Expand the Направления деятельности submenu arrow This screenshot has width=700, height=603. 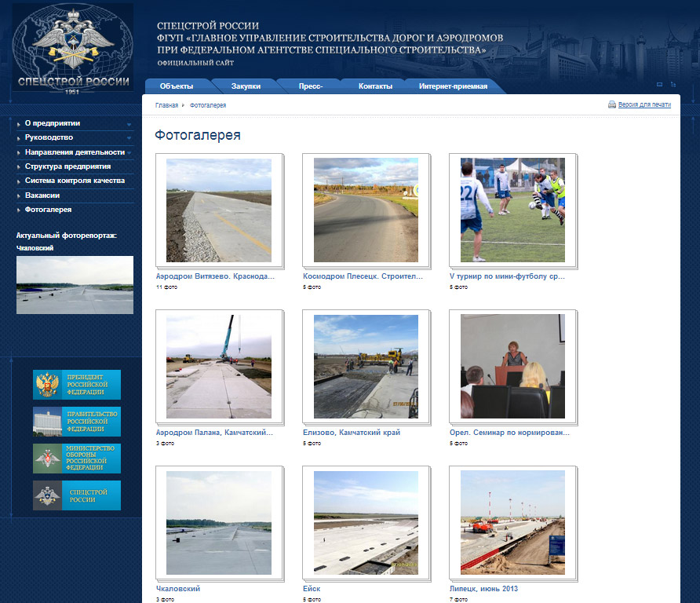129,153
